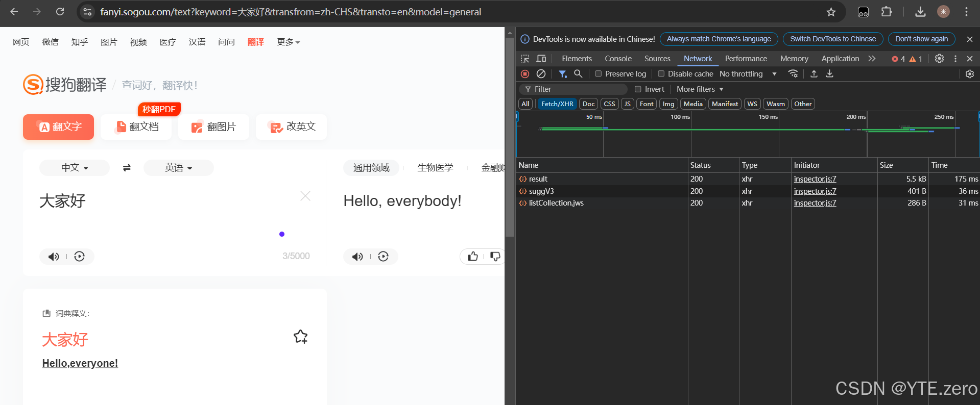Import a HAR file with upload arrow
Screen dimensions: 980x405
(x=814, y=74)
